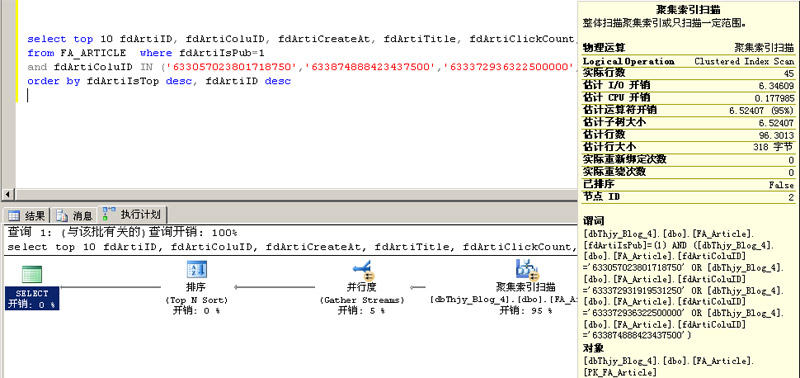
Task: Click the SELECT 开销 0% label
Action: click(32, 299)
